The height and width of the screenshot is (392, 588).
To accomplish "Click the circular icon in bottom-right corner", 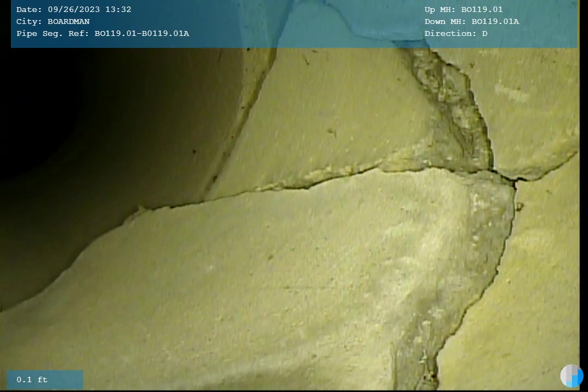I will [572, 376].
